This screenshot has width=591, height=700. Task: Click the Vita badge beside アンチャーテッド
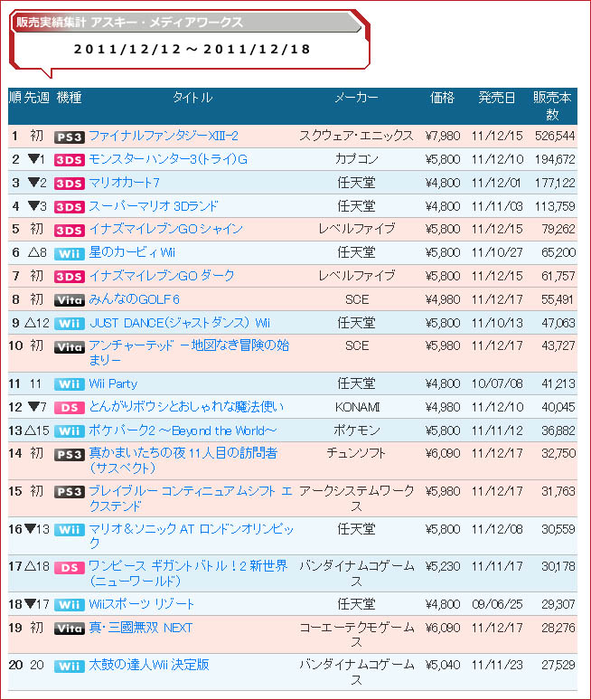point(70,347)
